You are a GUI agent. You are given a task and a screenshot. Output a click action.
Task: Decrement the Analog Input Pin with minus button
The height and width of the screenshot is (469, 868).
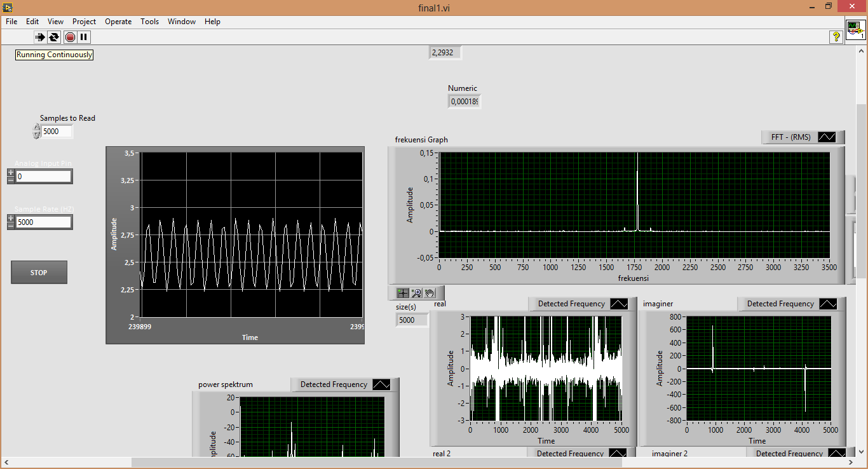(x=11, y=180)
